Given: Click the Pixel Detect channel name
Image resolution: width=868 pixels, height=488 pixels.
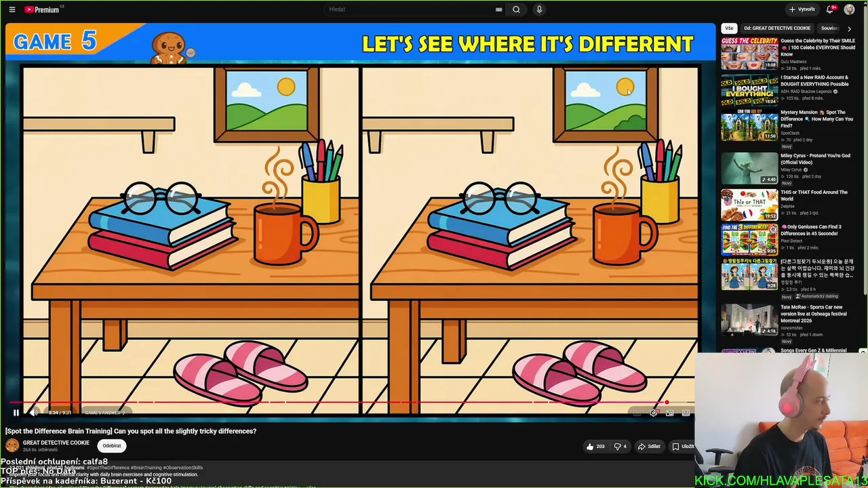Looking at the screenshot, I should coord(792,241).
